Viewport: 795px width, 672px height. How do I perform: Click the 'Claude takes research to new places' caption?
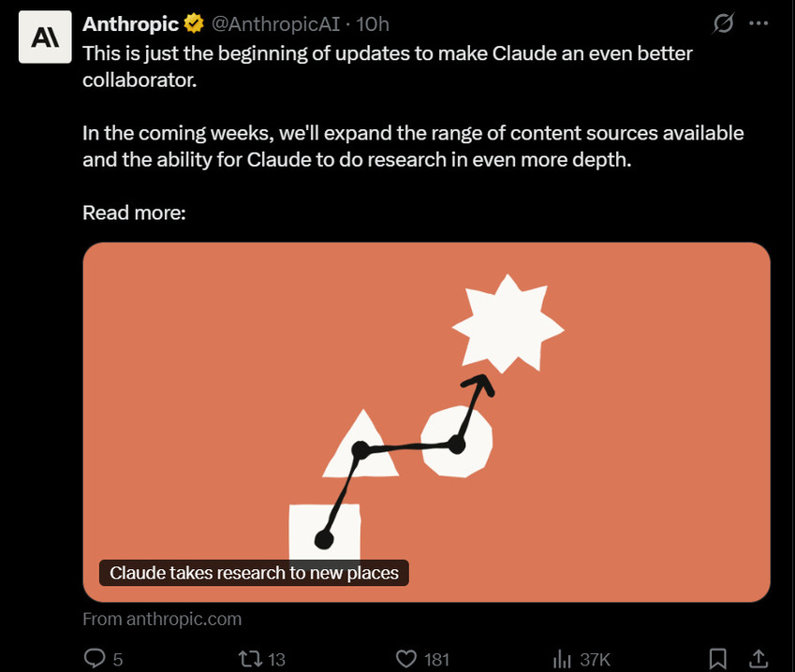coord(254,573)
